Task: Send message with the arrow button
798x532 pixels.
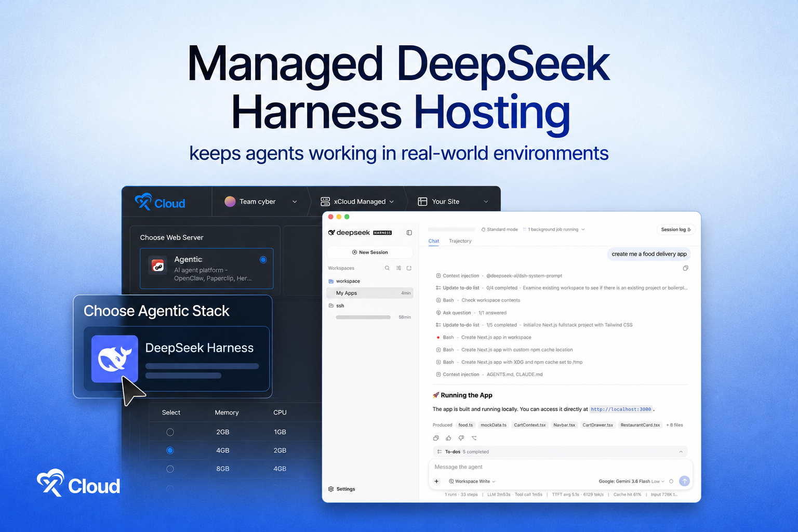Action: coord(685,481)
